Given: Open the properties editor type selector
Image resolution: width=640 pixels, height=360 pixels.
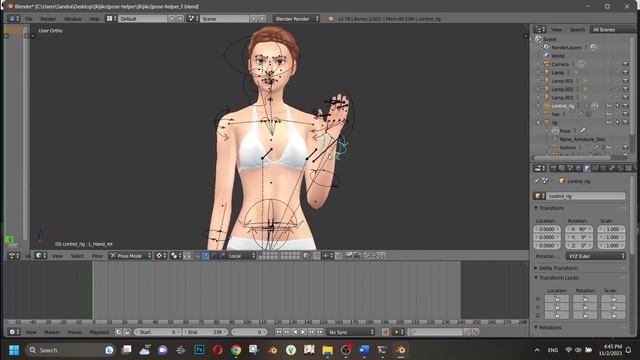Looking at the screenshot, I should click(x=540, y=169).
